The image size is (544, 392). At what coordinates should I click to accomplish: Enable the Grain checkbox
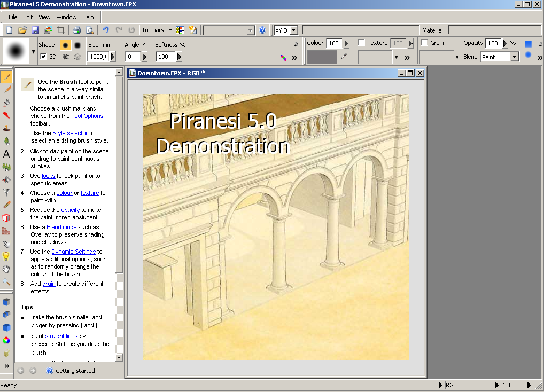(424, 42)
